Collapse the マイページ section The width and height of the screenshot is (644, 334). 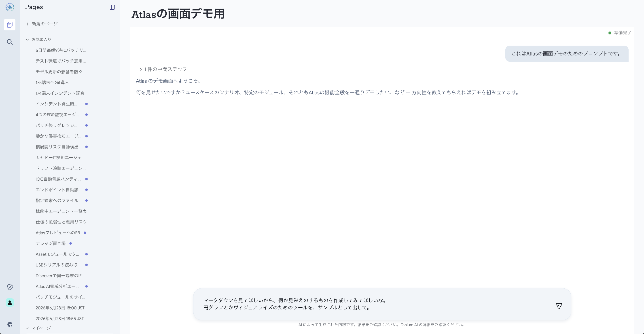27,328
